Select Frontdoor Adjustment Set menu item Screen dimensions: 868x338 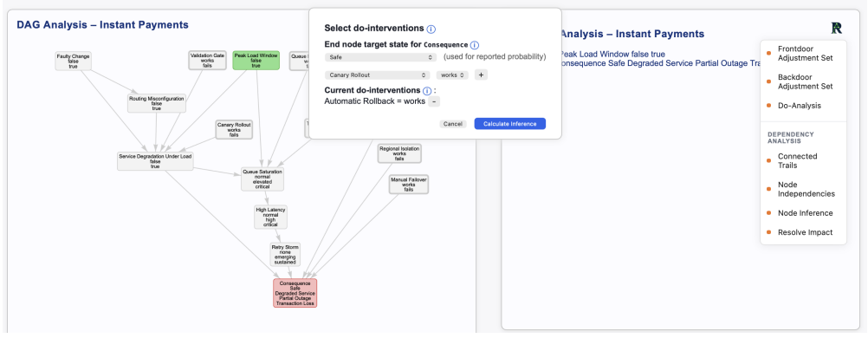pyautogui.click(x=804, y=53)
